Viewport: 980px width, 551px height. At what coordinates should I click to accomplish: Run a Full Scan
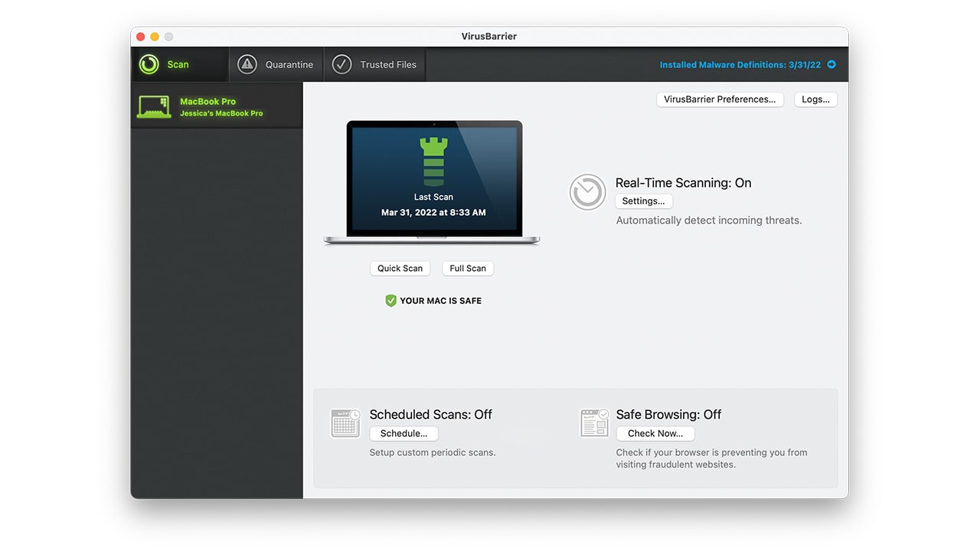click(x=467, y=268)
